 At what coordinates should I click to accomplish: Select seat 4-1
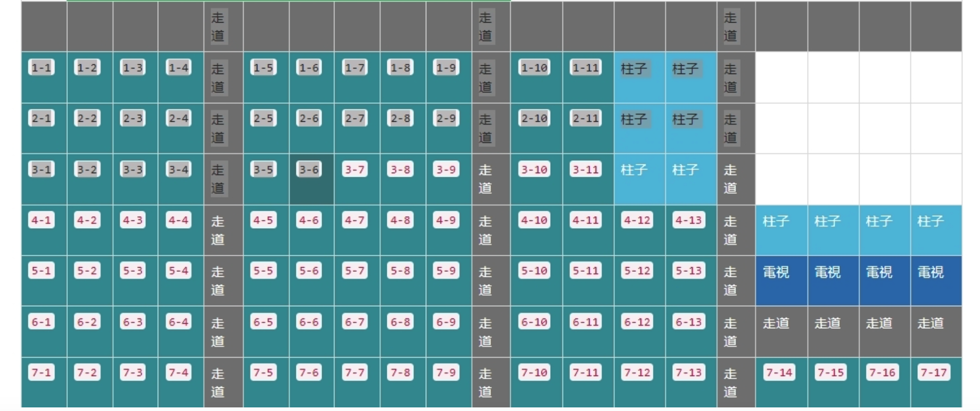tap(41, 220)
